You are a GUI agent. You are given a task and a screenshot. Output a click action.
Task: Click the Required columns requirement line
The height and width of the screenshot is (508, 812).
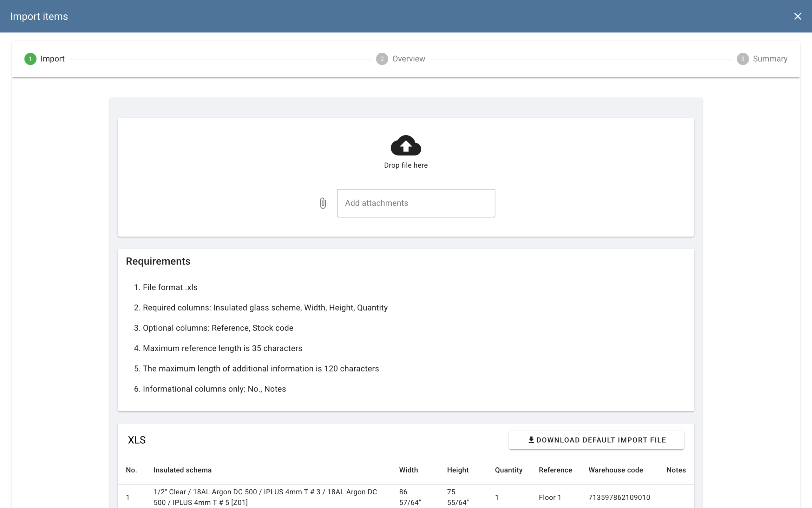[x=265, y=308]
